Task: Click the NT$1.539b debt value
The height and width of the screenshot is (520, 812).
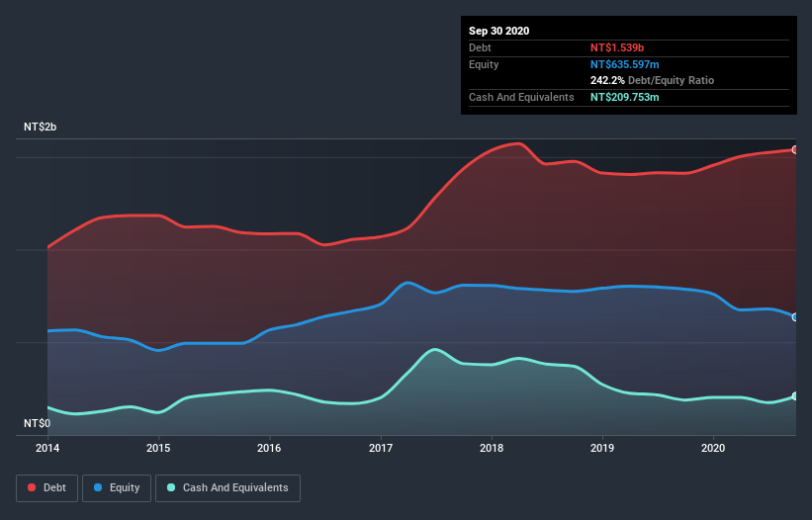Action: coord(617,47)
